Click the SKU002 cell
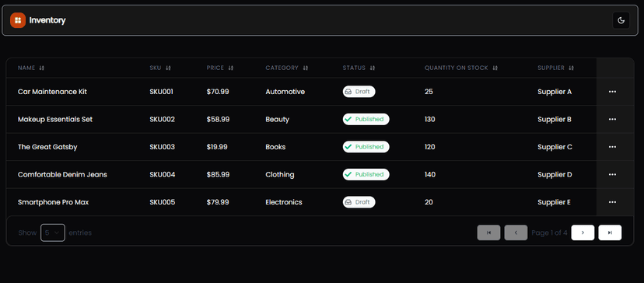This screenshot has height=283, width=644. [163, 119]
